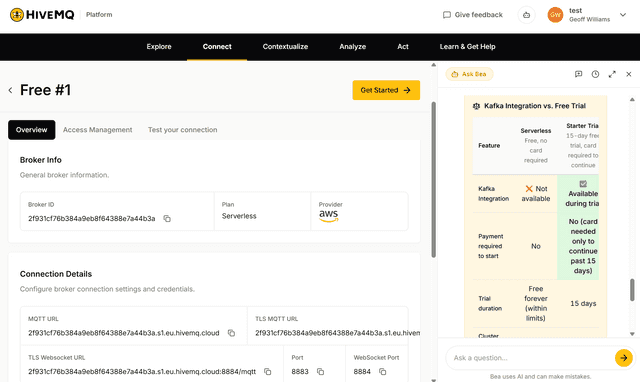The width and height of the screenshot is (640, 382).
Task: Click the Get Started button
Action: [x=386, y=90]
